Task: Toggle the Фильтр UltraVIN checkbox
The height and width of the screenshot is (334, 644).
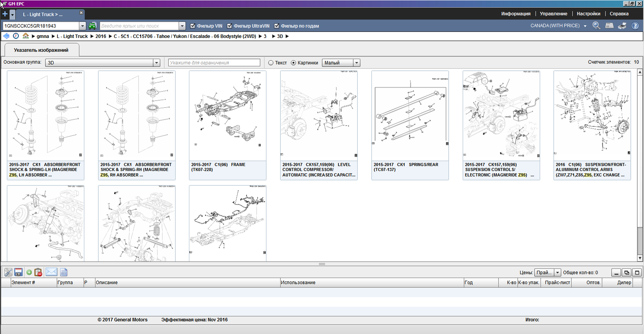Action: pos(230,26)
